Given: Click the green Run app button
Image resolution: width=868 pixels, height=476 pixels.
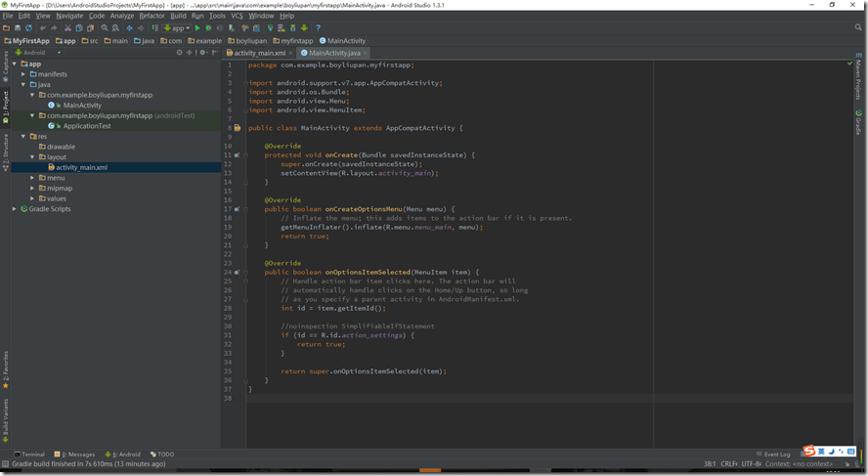Looking at the screenshot, I should click(196, 28).
